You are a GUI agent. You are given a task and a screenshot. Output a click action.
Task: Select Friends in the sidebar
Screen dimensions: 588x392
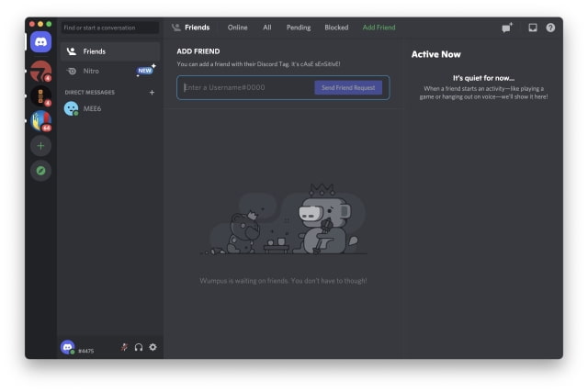[110, 51]
